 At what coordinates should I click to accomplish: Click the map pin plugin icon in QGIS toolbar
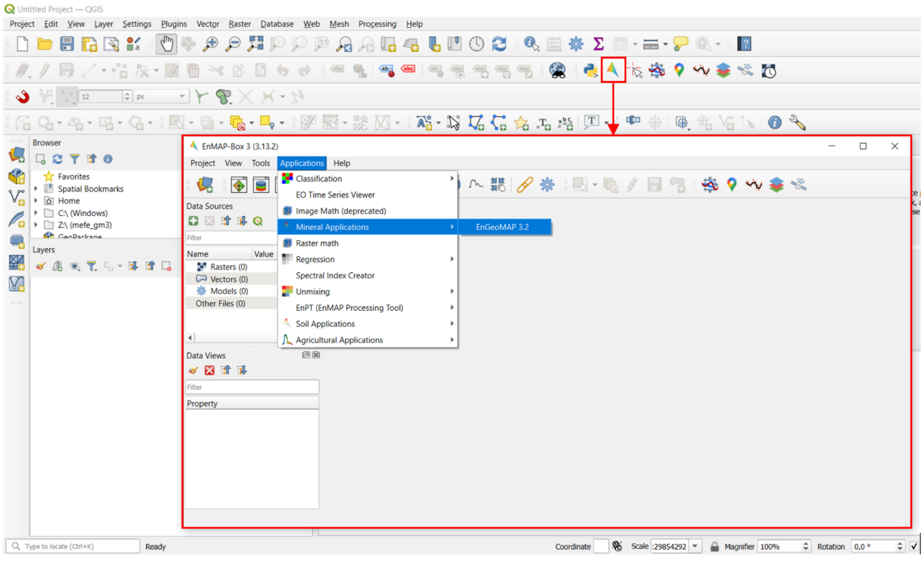point(679,70)
